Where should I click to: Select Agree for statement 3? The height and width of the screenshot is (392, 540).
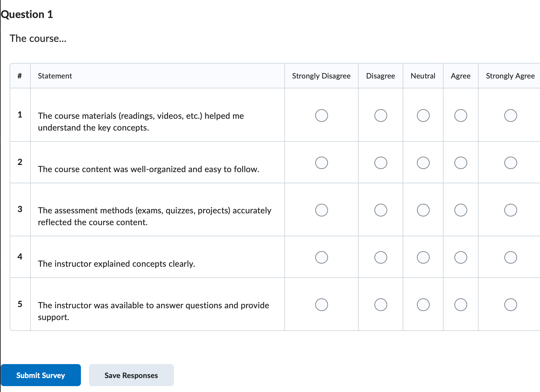461,210
